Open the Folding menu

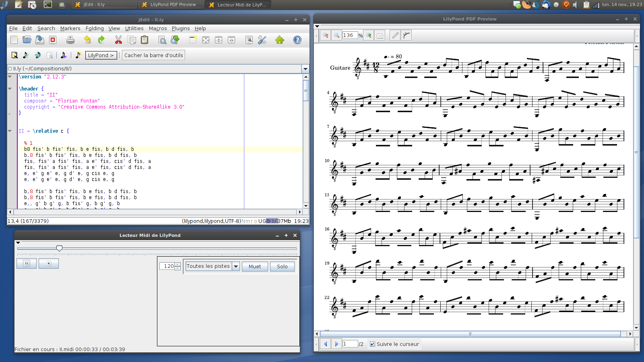[95, 29]
